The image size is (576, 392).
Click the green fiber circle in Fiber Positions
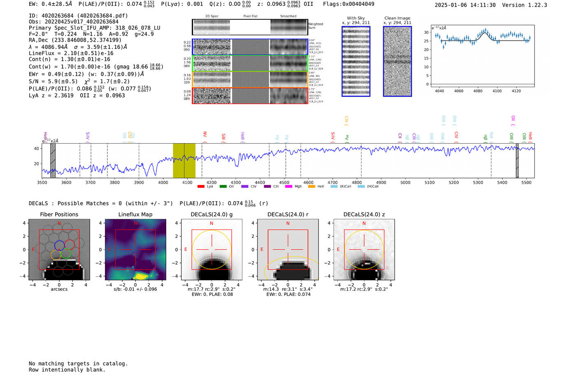point(66,254)
